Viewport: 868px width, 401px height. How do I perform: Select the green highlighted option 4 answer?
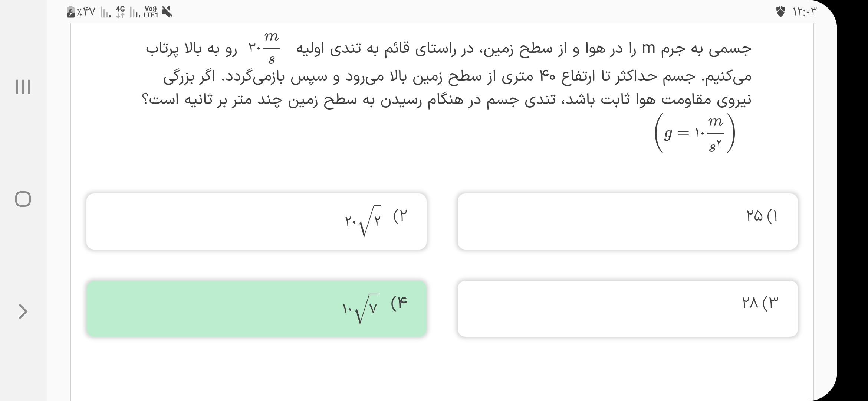pyautogui.click(x=256, y=309)
